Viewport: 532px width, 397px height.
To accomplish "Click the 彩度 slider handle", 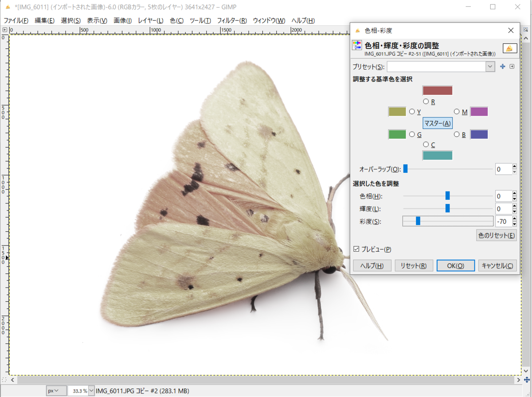I will coord(418,221).
